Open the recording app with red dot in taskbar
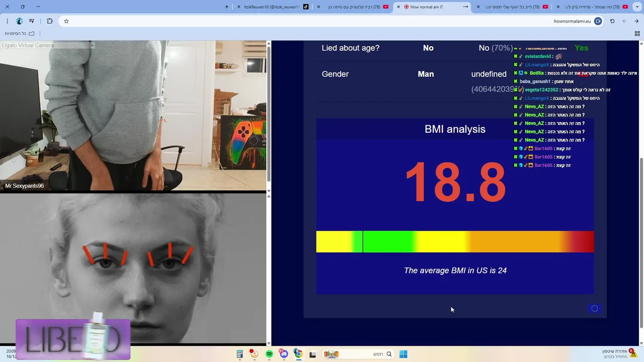This screenshot has width=644, height=362. [x=254, y=354]
